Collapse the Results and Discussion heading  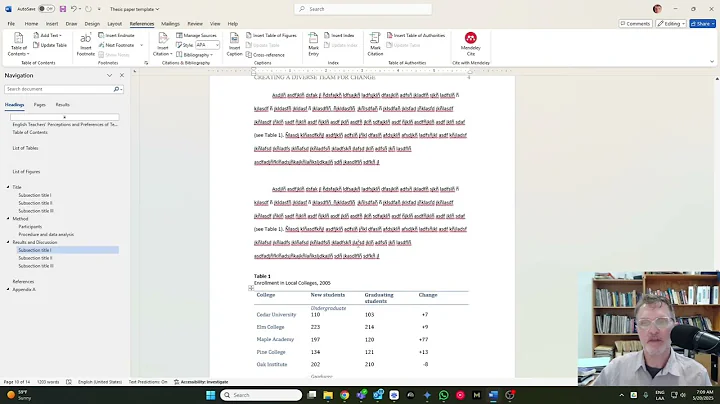8,242
